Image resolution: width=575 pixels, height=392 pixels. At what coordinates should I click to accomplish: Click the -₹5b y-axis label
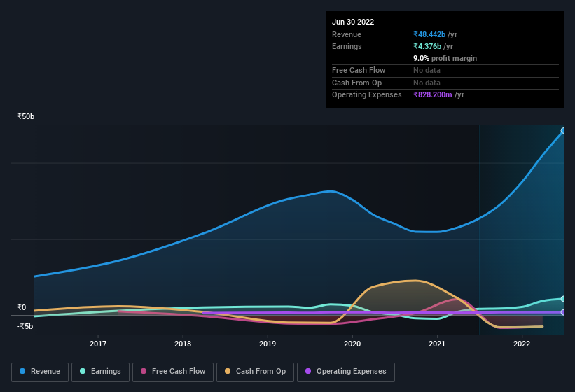pos(25,326)
